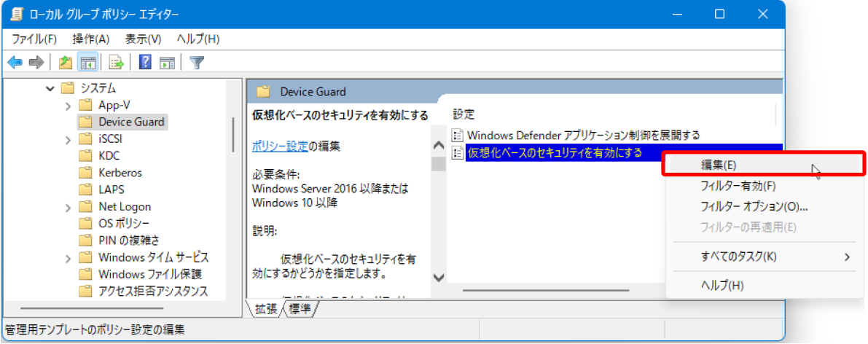This screenshot has width=868, height=344.
Task: Switch to the 標準 tab
Action: click(300, 310)
